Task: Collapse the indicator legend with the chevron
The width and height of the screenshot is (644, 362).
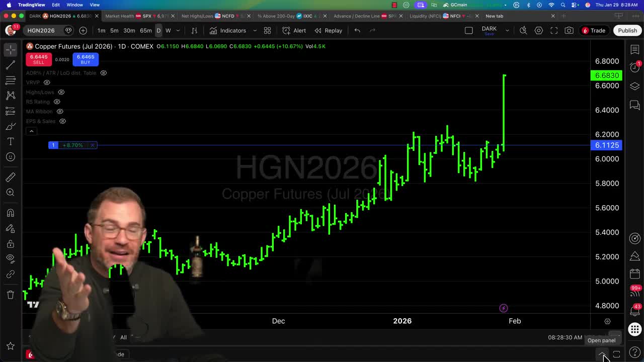Action: 31,131
